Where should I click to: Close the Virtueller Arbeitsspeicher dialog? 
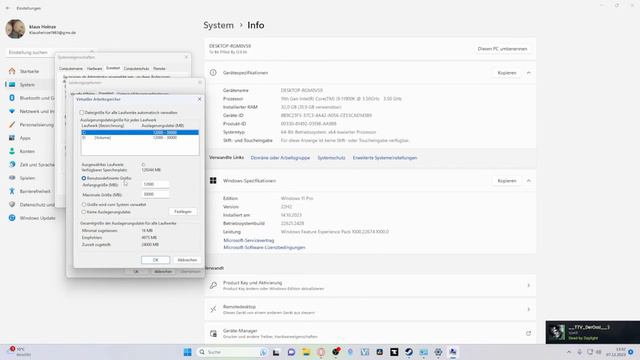point(200,99)
